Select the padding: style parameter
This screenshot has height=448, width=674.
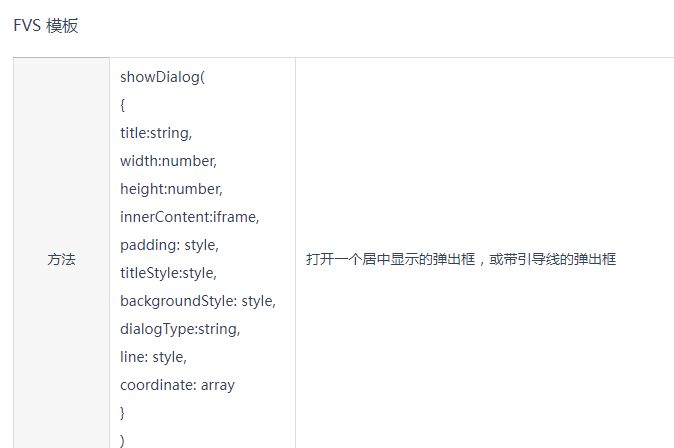(x=169, y=244)
